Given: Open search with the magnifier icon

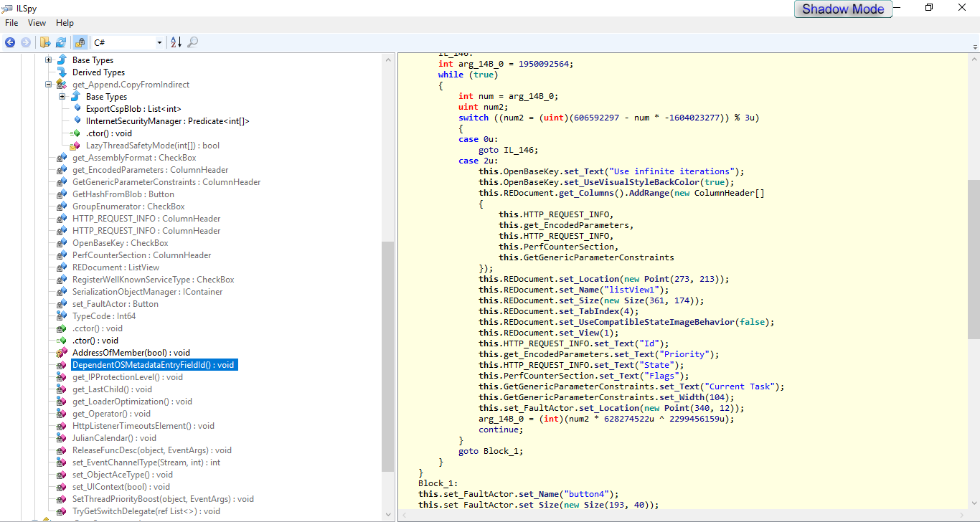Looking at the screenshot, I should point(192,42).
